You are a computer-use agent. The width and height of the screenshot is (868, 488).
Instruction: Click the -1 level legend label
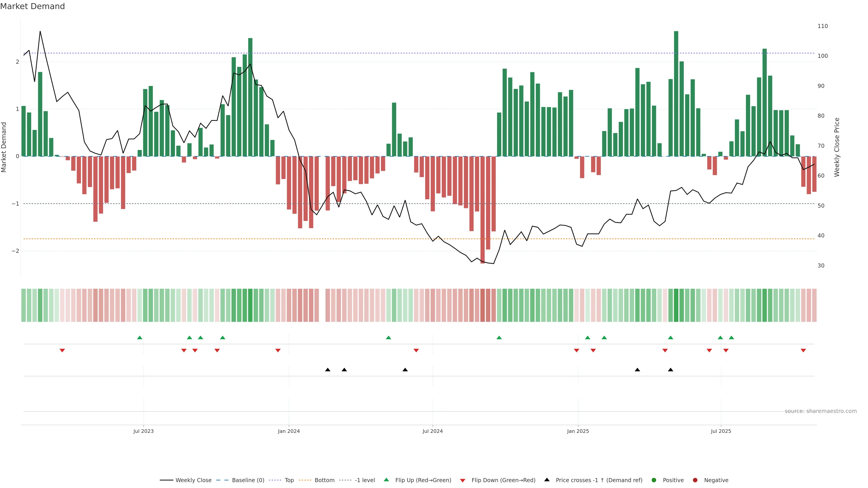tap(365, 480)
